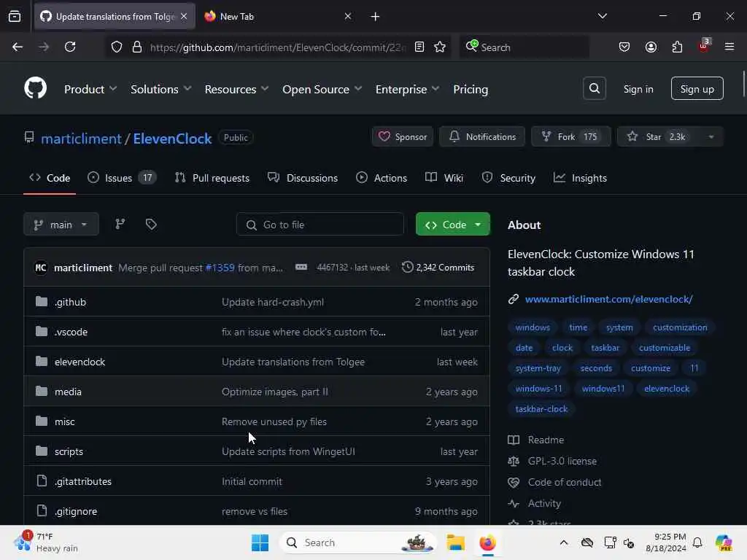Viewport: 747px width, 560px height.
Task: Switch to the Pull requests tab
Action: point(212,178)
